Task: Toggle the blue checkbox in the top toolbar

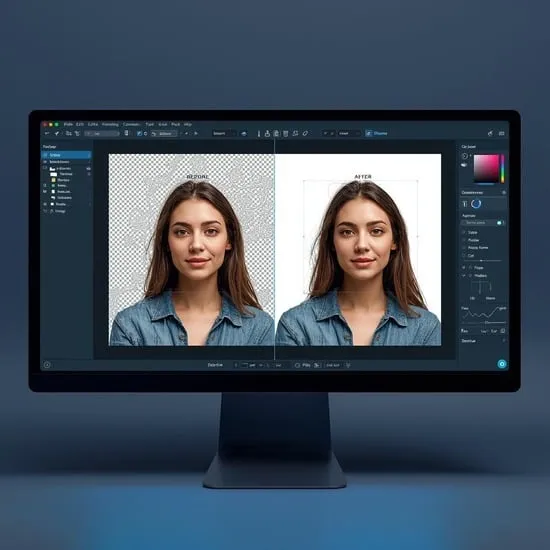Action: 140,133
